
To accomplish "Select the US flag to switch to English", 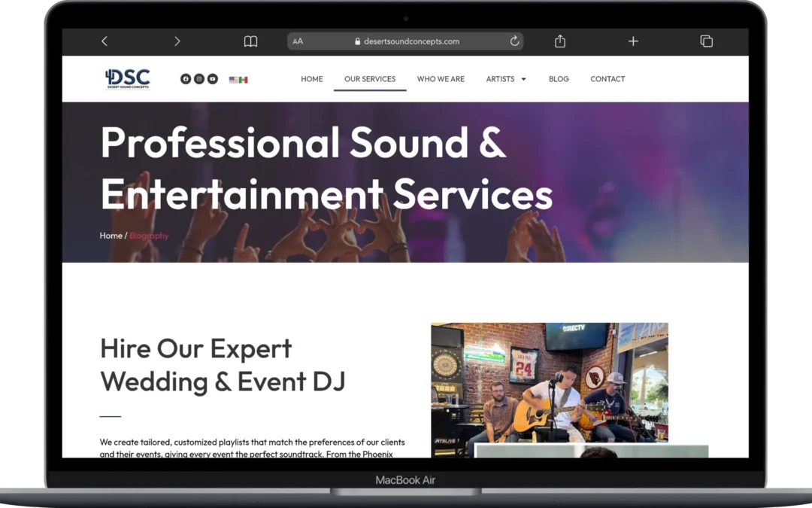I will pos(232,78).
